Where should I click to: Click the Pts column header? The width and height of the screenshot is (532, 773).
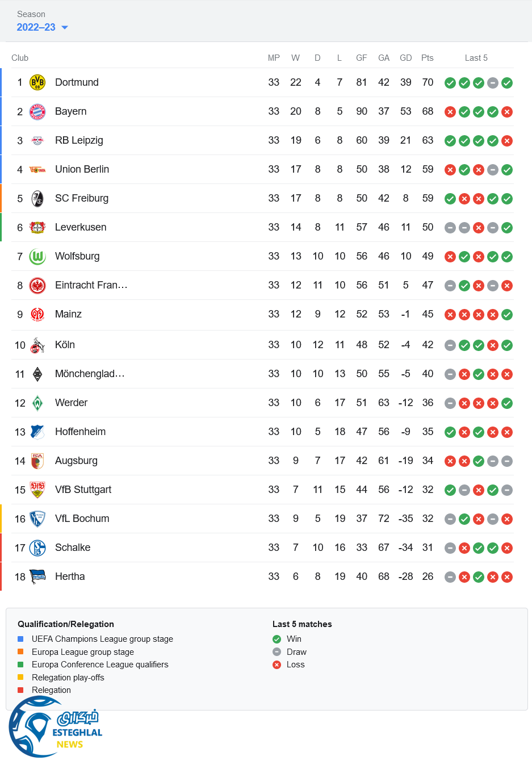click(428, 58)
